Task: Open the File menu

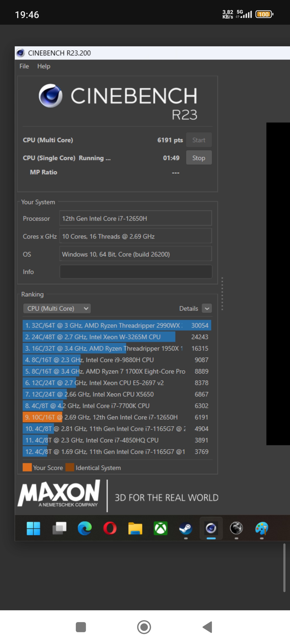Action: 24,66
